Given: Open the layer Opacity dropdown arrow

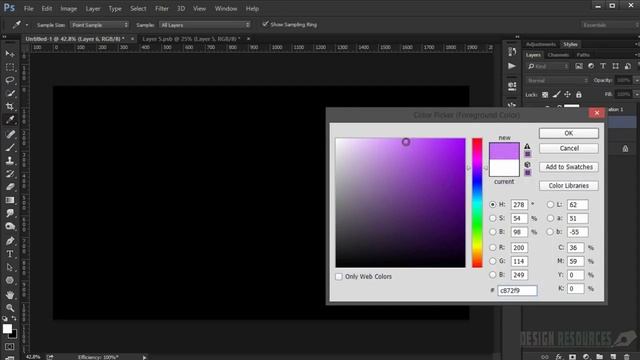Looking at the screenshot, I should (x=636, y=80).
